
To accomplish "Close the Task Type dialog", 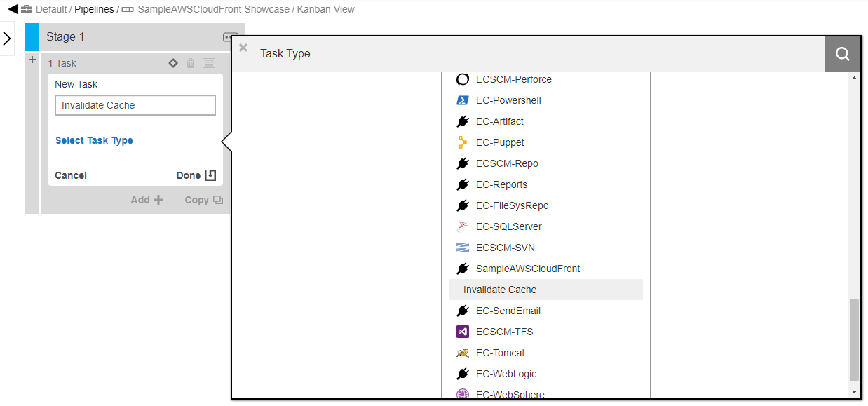I will click(243, 48).
